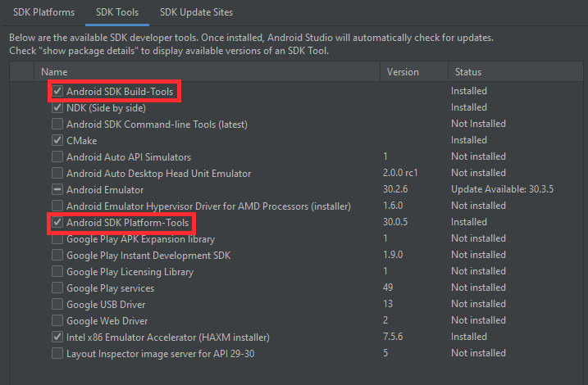The height and width of the screenshot is (385, 588).
Task: Toggle the CMake checkbox
Action: (x=57, y=140)
